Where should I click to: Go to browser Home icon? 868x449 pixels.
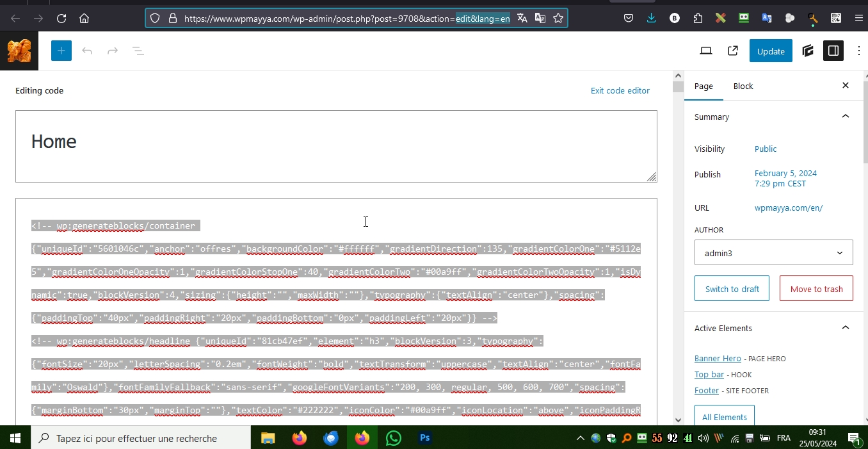[x=84, y=19]
